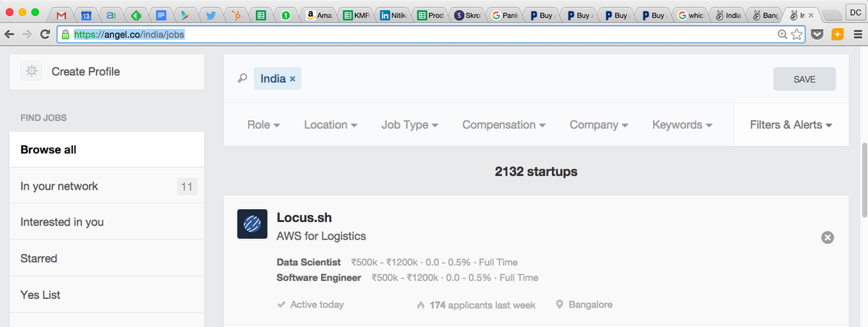Click the orange plus extension icon
The width and height of the screenshot is (868, 327).
coord(838,34)
